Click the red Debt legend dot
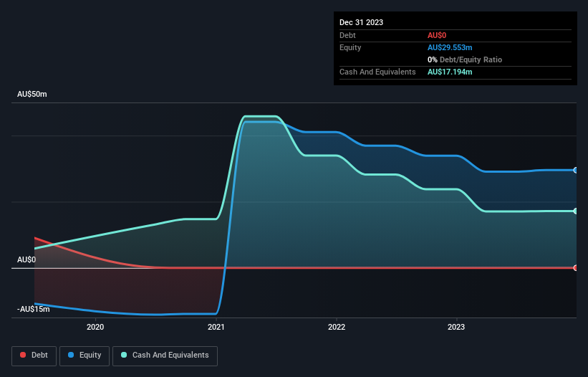The height and width of the screenshot is (377, 588). coord(23,355)
